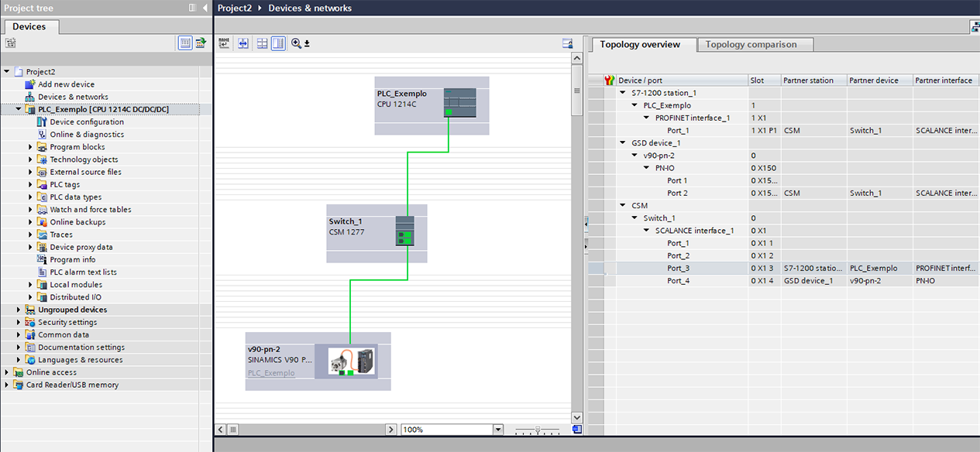Collapse the Project tree panel with the arrow
980x452 pixels.
[x=205, y=8]
